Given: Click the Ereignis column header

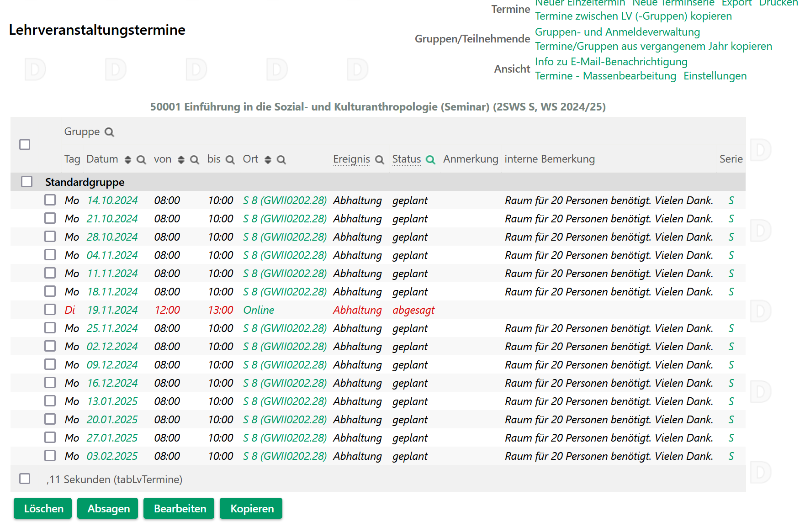Looking at the screenshot, I should tap(351, 159).
